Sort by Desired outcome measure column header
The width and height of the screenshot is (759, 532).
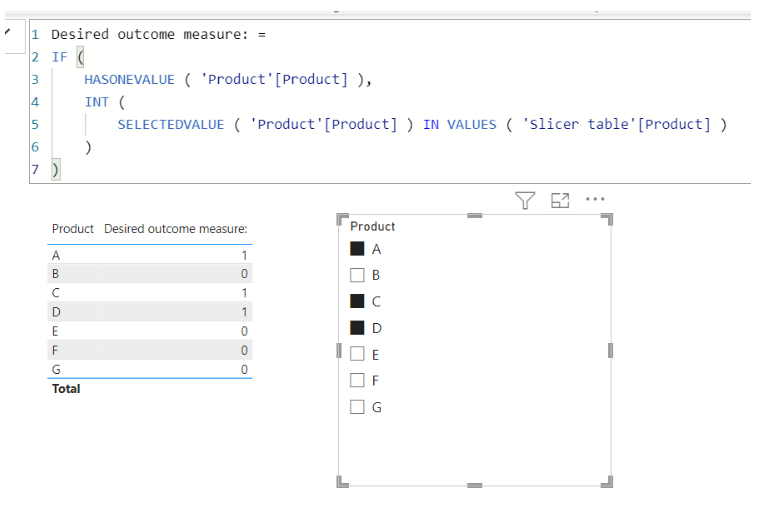175,228
